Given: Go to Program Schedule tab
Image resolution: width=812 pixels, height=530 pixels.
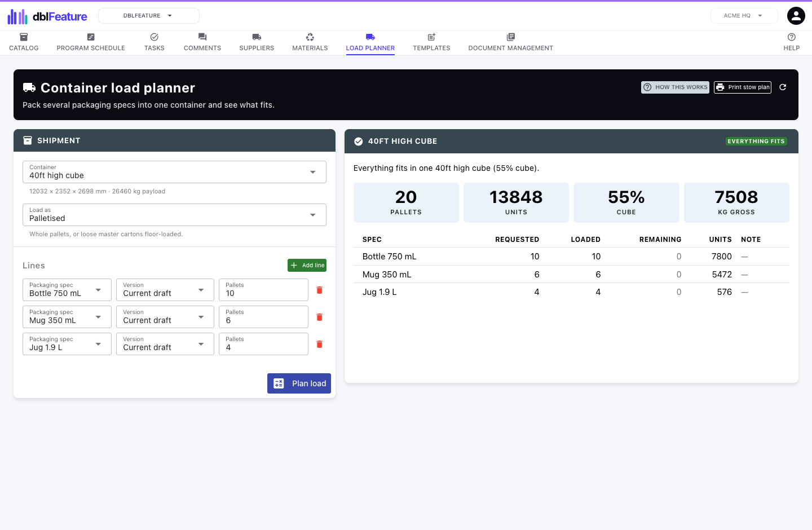Looking at the screenshot, I should (x=91, y=42).
